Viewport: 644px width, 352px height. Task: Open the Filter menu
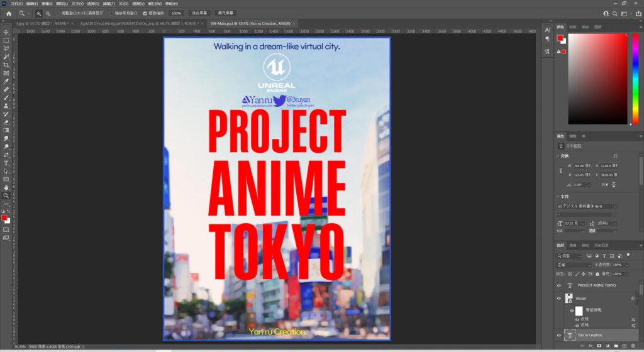[108, 3]
